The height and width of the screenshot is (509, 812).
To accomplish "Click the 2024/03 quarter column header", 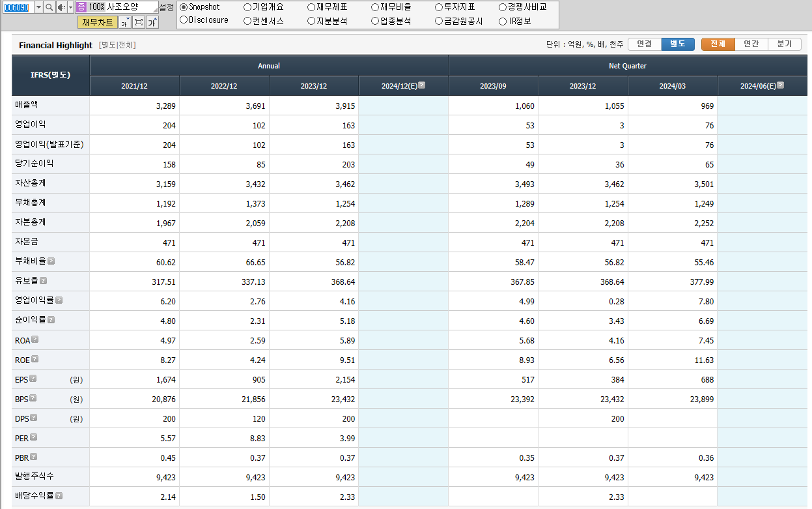I will click(x=673, y=86).
